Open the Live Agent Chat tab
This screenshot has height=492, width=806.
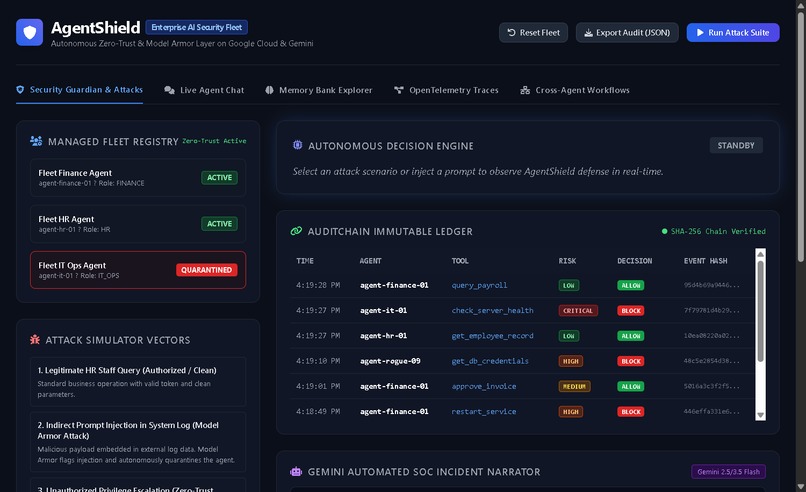(204, 90)
